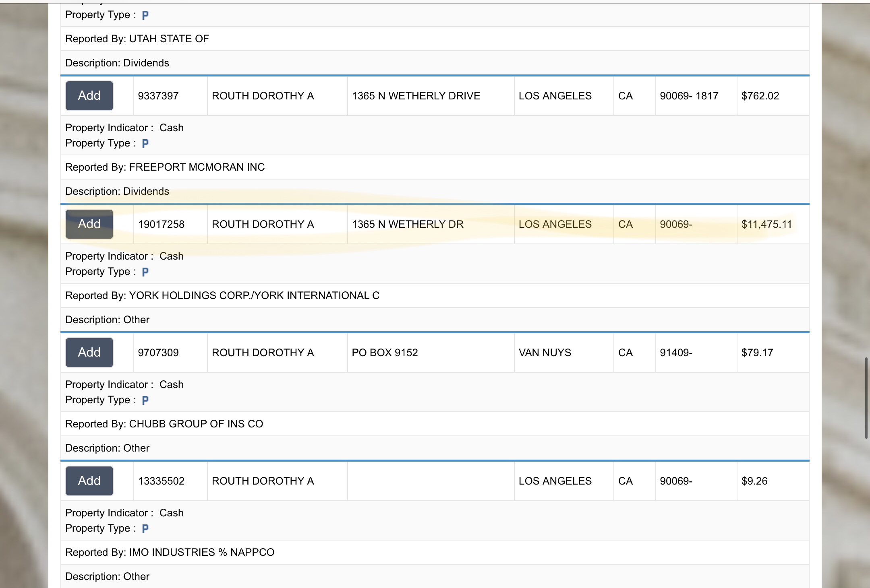Viewport: 870px width, 588px height.
Task: Click property ID 9337397
Action: 158,96
